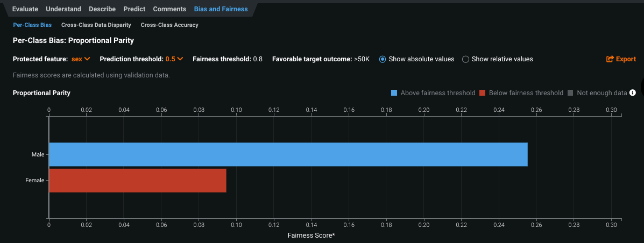Select Show absolute values radio button
Image resolution: width=644 pixels, height=243 pixels.
pyautogui.click(x=383, y=59)
